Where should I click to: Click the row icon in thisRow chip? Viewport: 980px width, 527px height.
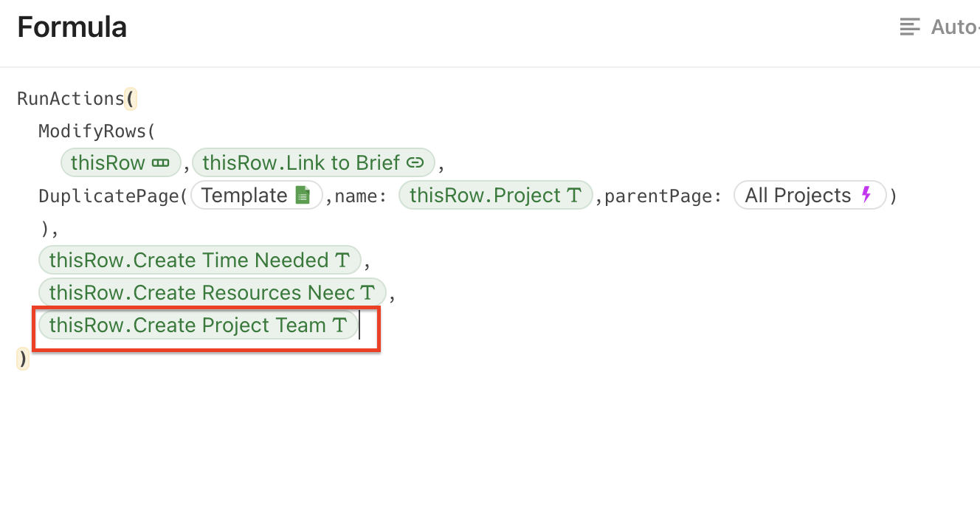click(160, 163)
